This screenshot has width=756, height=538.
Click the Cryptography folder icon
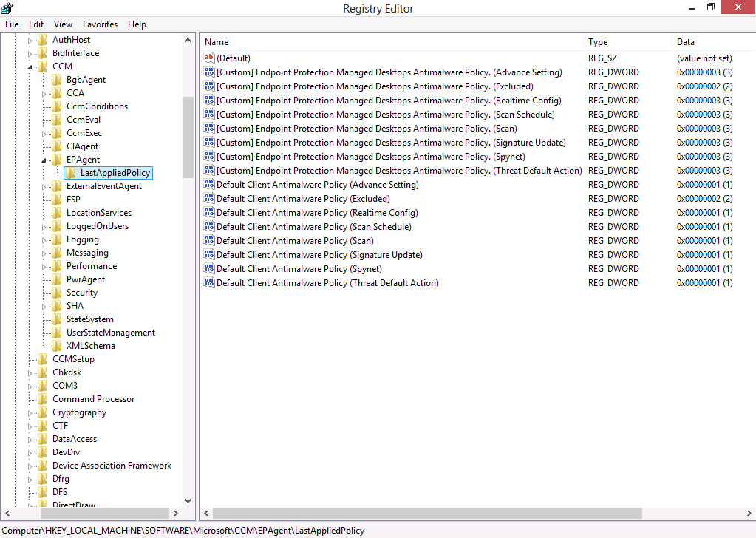43,412
